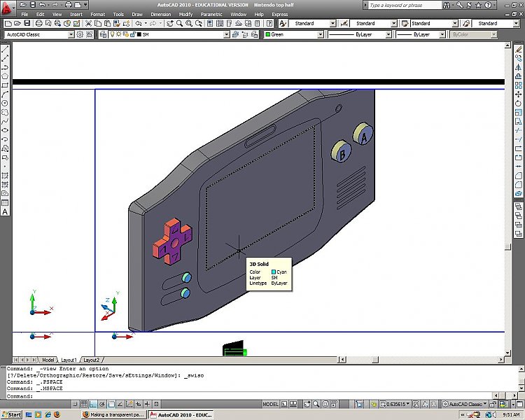Click the Plot printer icon
525x420 pixels.
coord(38,23)
